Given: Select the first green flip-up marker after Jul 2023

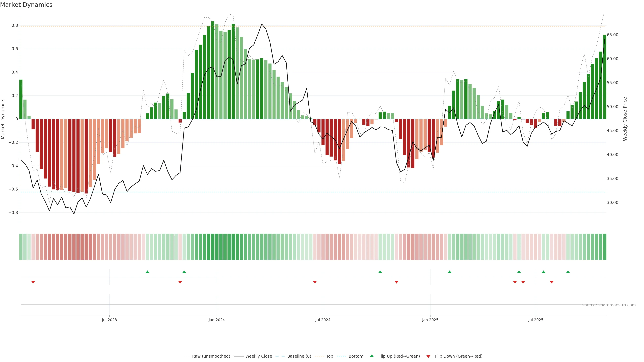Looking at the screenshot, I should click(148, 272).
